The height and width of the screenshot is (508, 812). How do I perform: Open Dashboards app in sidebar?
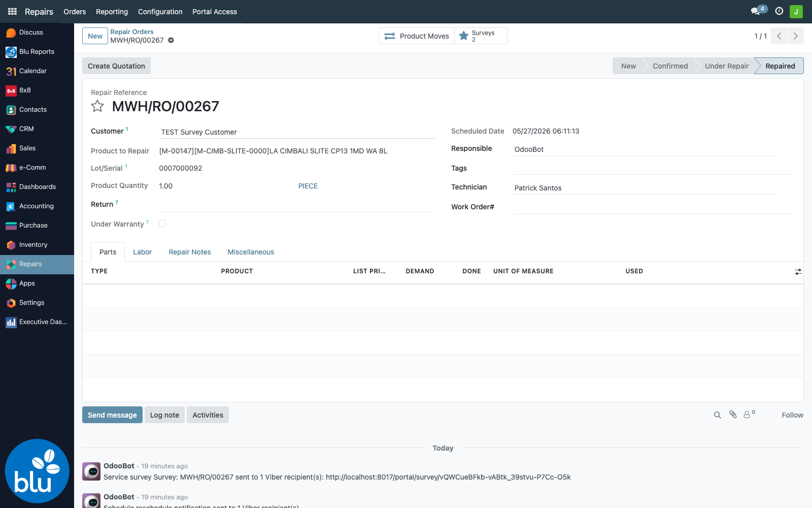(37, 187)
